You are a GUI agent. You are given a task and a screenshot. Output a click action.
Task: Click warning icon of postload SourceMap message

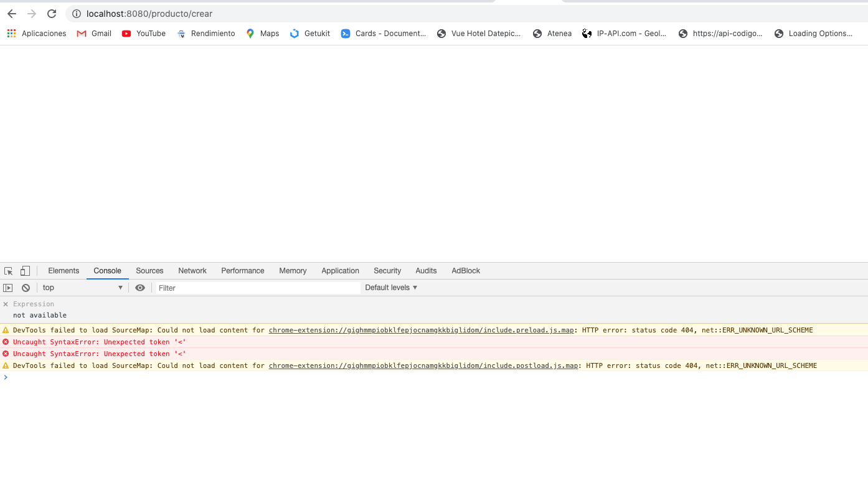tap(6, 365)
